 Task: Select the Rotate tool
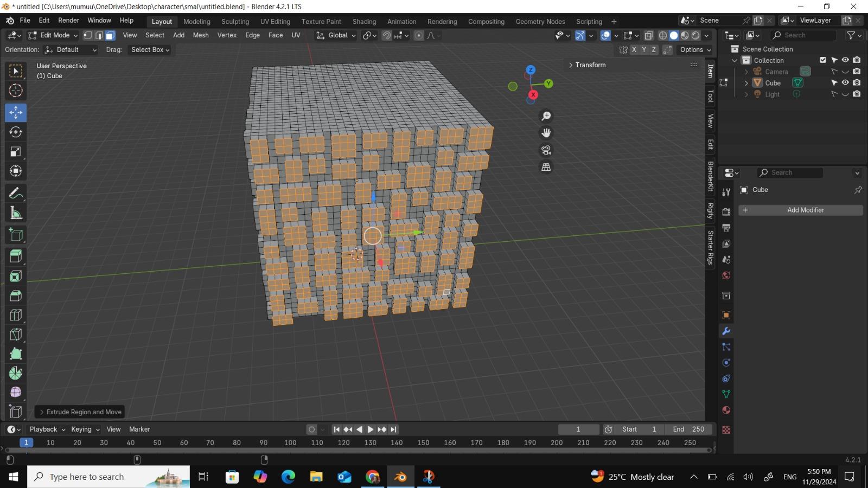[16, 132]
